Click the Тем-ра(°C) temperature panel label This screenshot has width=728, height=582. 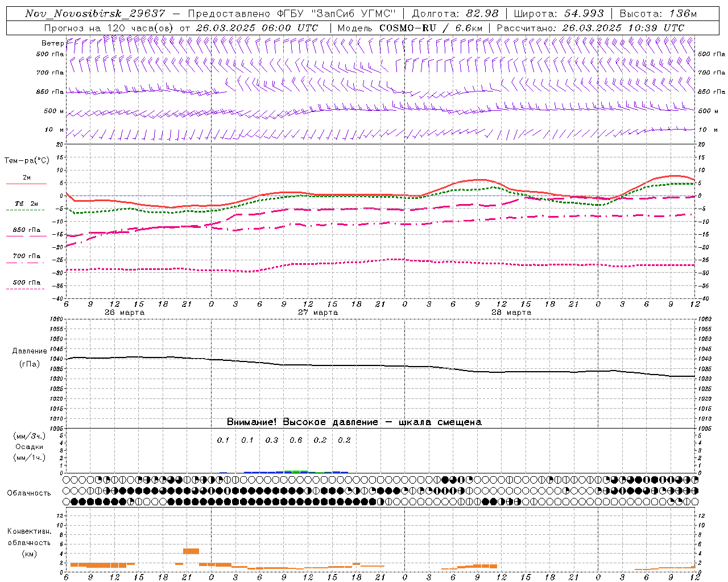27,161
